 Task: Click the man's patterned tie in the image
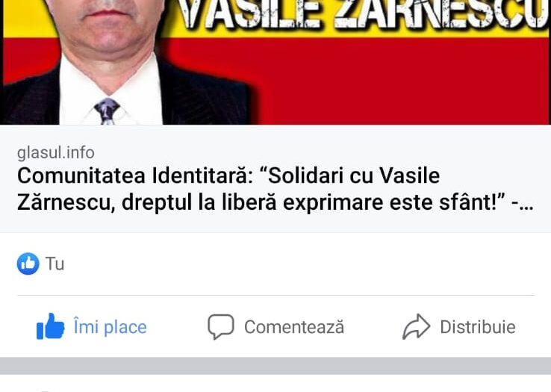coord(107,111)
